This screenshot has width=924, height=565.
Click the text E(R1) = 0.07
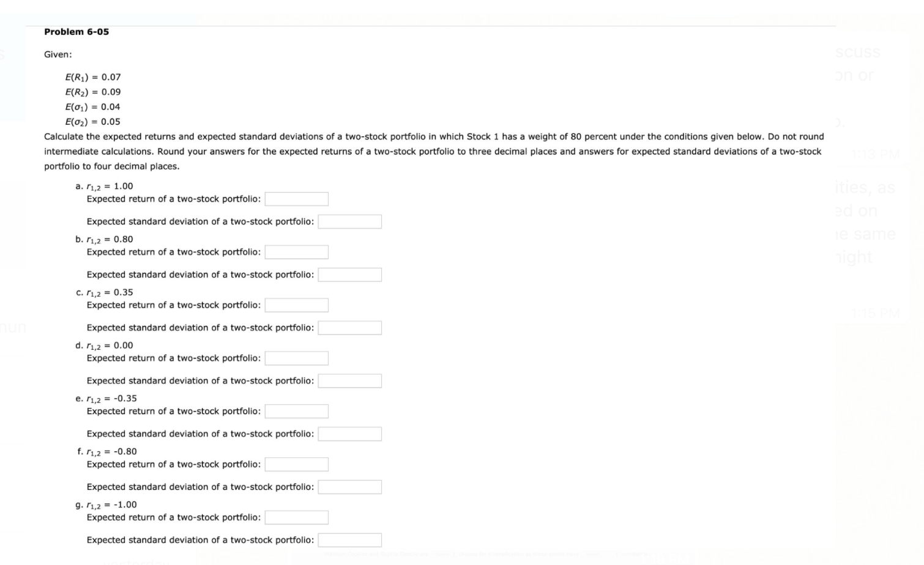pos(93,77)
